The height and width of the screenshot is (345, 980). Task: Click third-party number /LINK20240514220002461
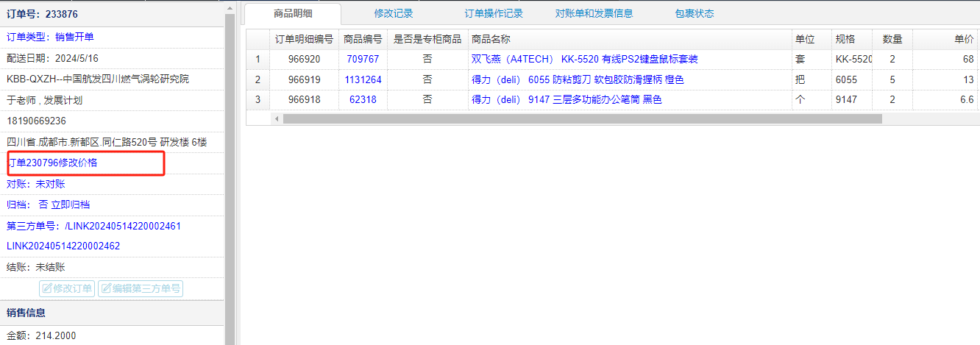click(123, 226)
